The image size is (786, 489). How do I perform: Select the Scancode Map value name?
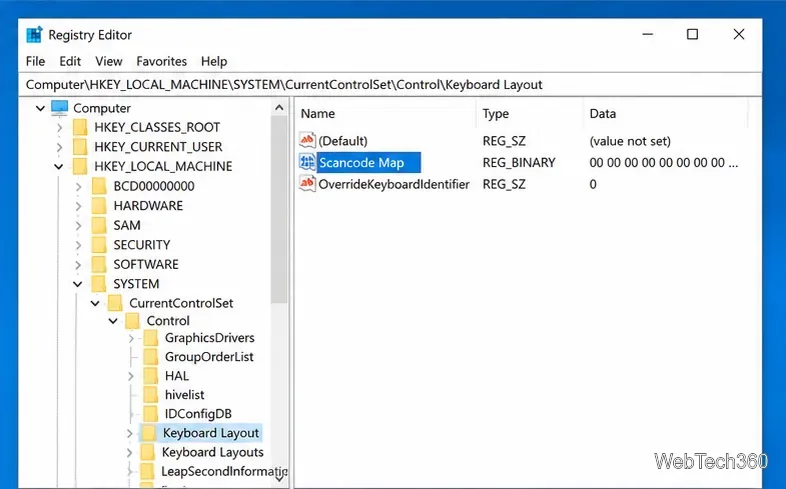361,162
